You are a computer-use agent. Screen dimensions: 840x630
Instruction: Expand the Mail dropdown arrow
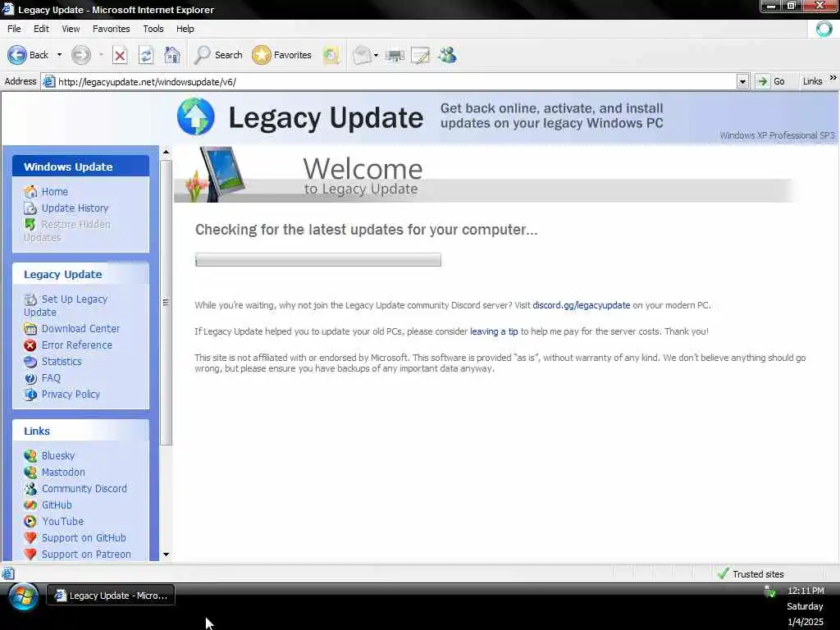coord(376,55)
